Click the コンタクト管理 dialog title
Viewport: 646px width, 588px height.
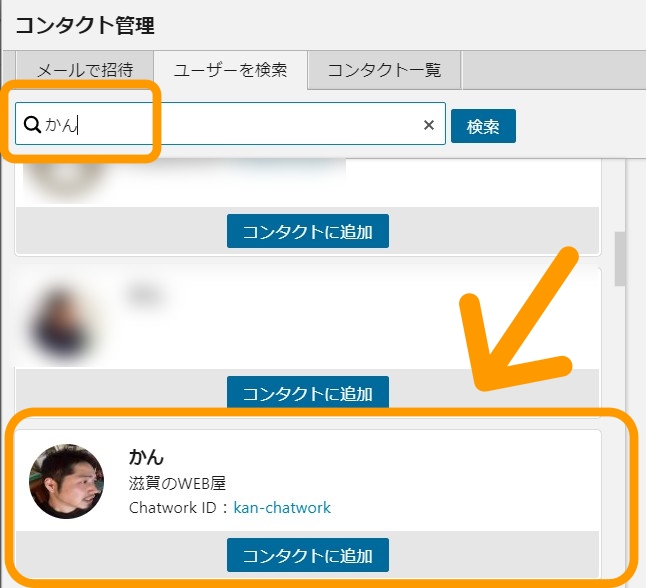click(85, 23)
